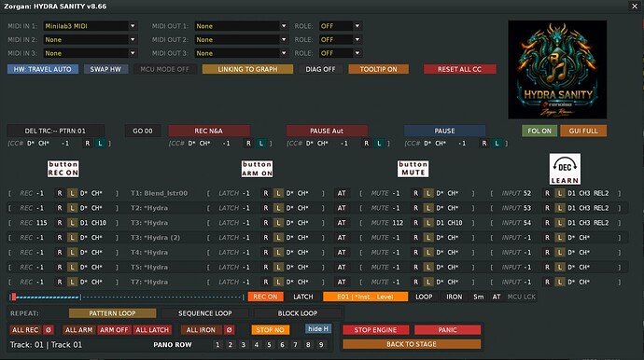Select PATTERN LOOP repeat mode

tap(112, 313)
